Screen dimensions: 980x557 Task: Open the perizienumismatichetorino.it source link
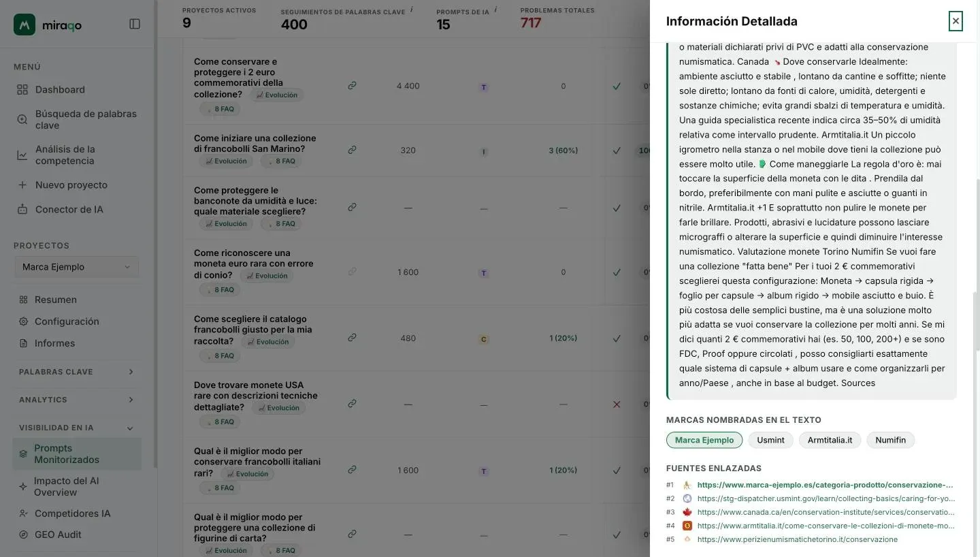click(797, 539)
